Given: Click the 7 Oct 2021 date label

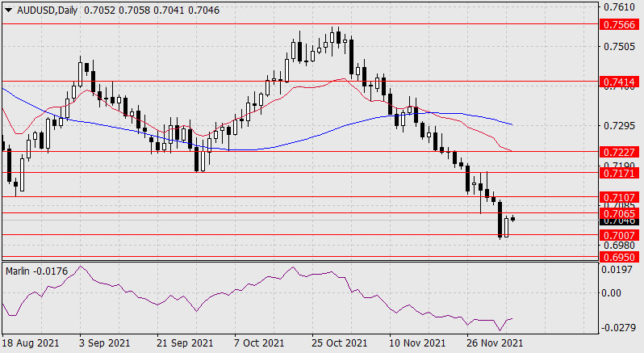Looking at the screenshot, I should [x=259, y=343].
